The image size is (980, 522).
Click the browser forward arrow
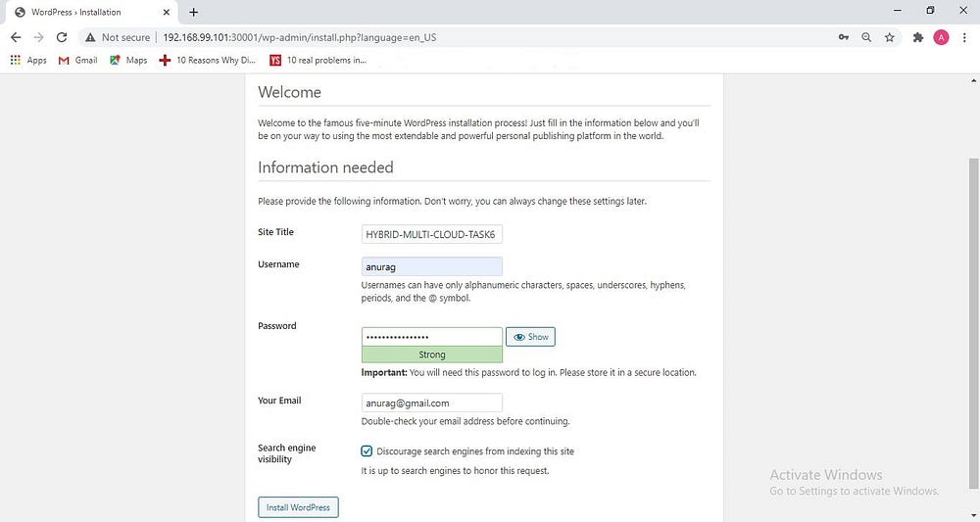(x=39, y=37)
